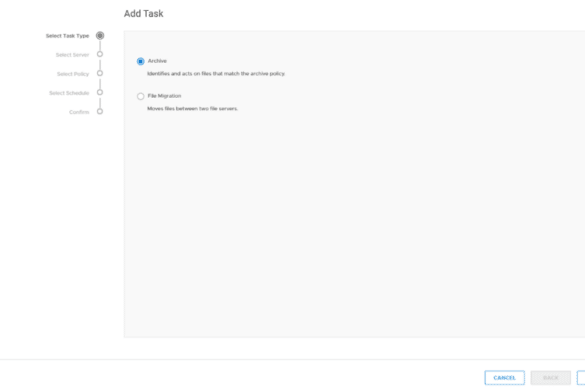Click the Cancel button
This screenshot has width=585, height=390.
tap(504, 378)
